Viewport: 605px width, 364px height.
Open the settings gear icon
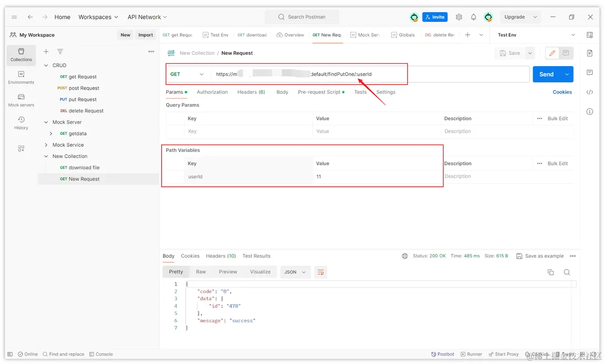458,17
